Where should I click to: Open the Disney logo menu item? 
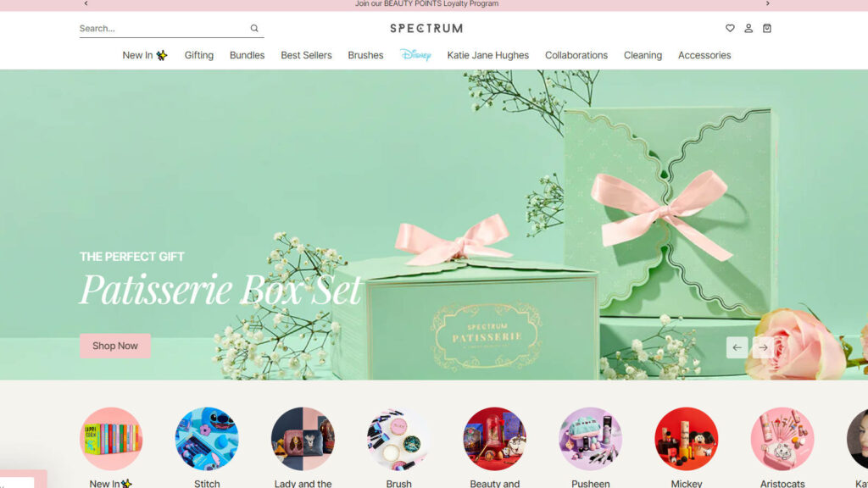415,55
